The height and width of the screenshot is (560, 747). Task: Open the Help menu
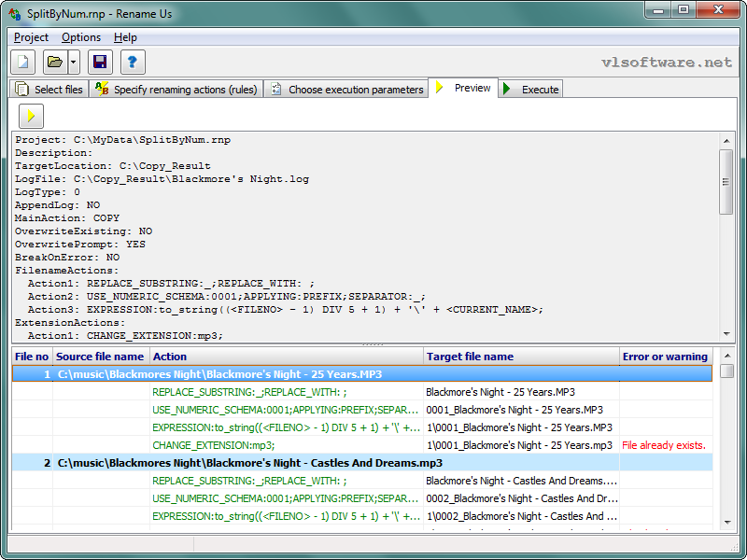point(125,37)
